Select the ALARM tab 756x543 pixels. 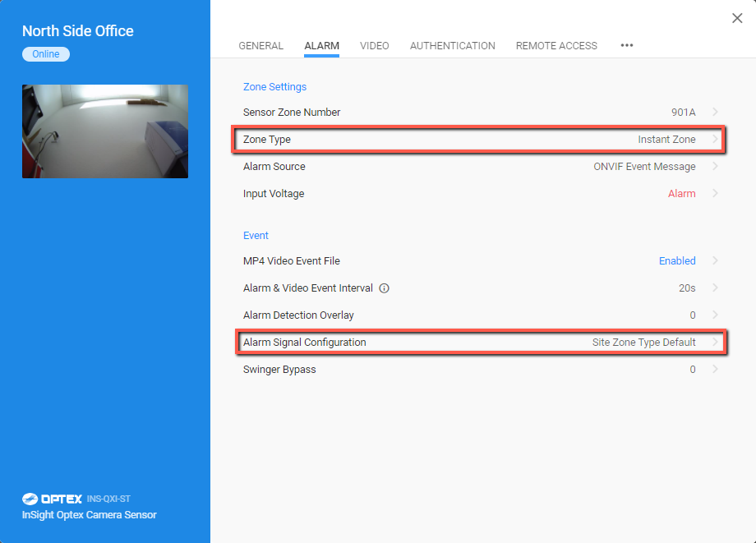tap(321, 46)
